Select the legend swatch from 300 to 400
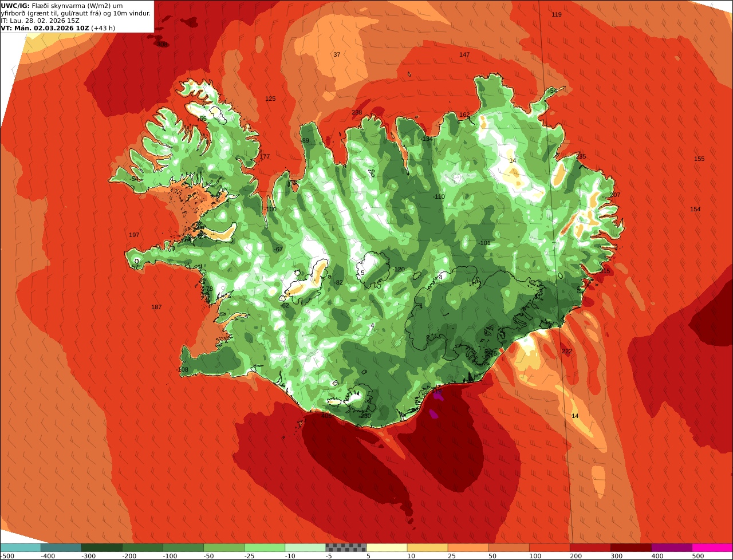 pyautogui.click(x=630, y=547)
